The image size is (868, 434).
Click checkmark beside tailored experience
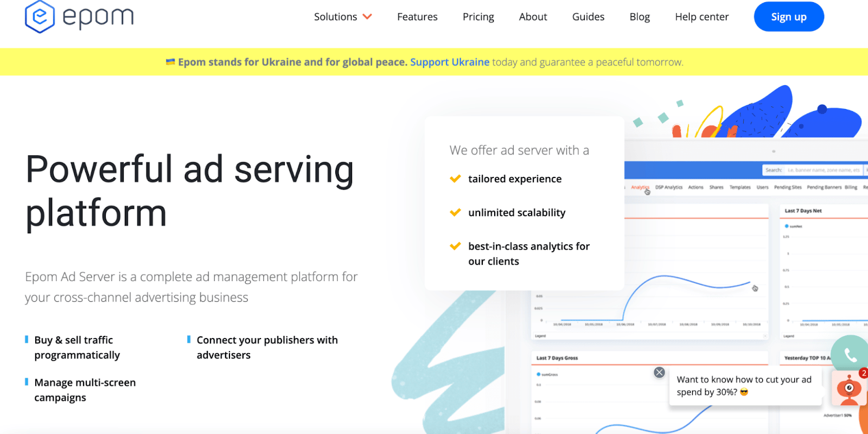coord(455,178)
